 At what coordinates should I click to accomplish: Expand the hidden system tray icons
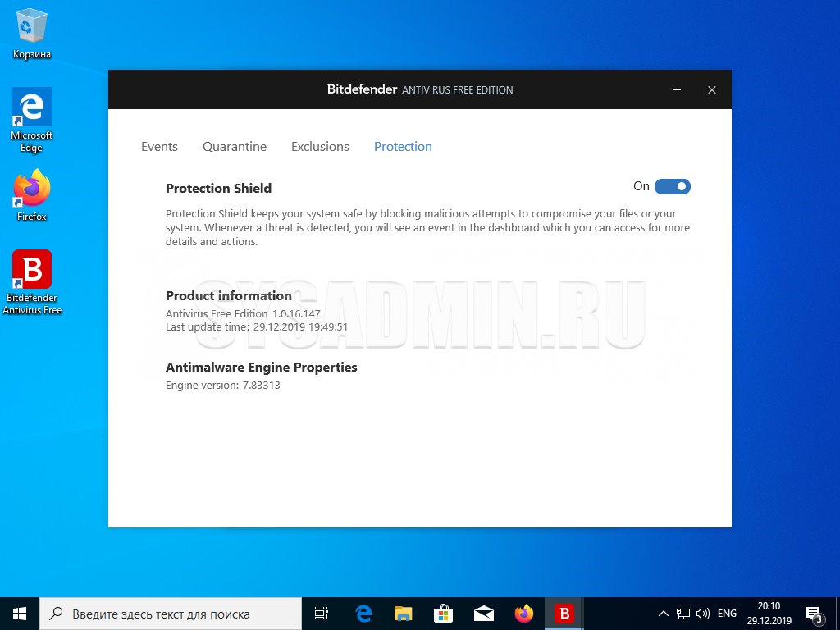coord(664,614)
